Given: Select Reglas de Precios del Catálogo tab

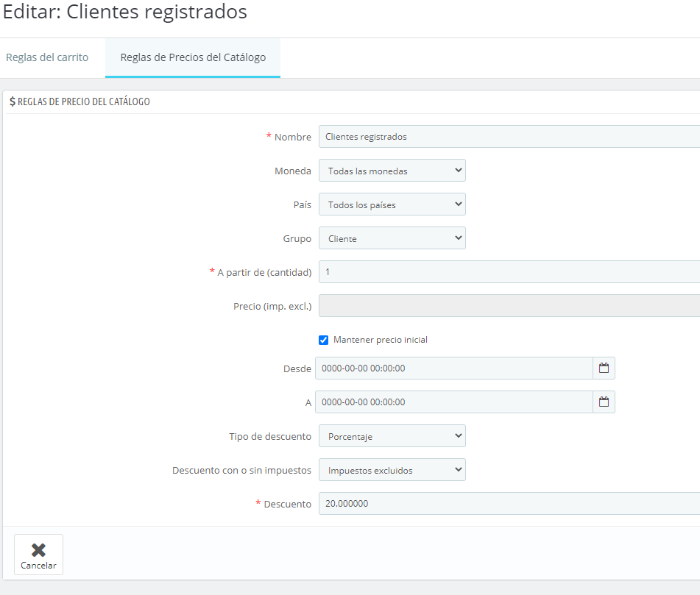Looking at the screenshot, I should [193, 57].
